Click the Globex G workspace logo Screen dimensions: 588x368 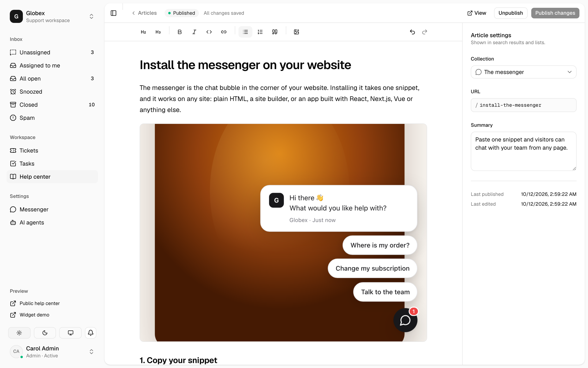click(x=16, y=16)
